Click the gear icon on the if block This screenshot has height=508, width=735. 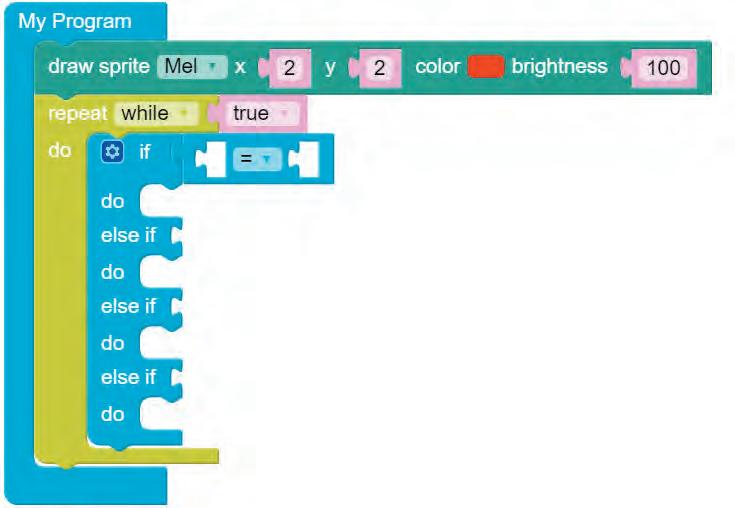(112, 153)
